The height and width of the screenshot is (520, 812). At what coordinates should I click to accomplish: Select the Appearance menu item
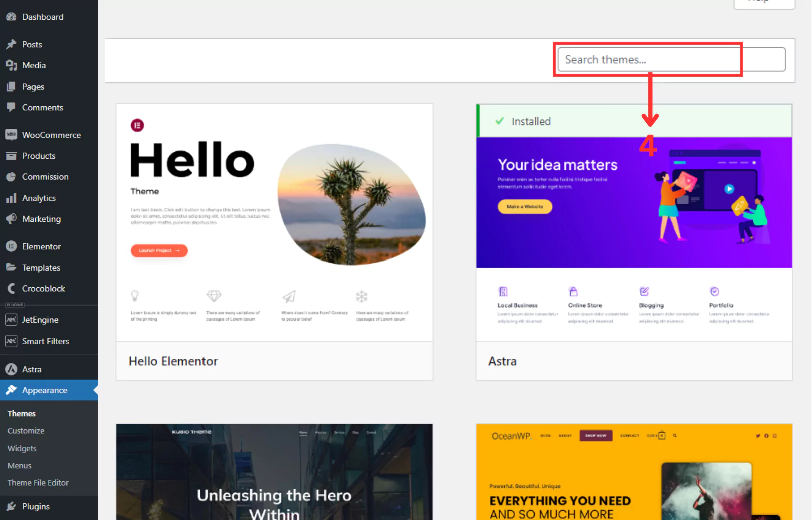coord(49,390)
